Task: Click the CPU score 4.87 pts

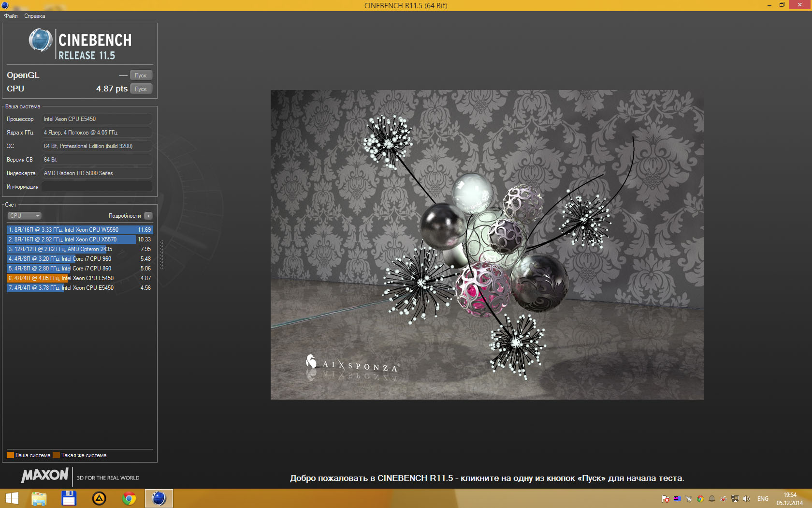Action: coord(112,89)
